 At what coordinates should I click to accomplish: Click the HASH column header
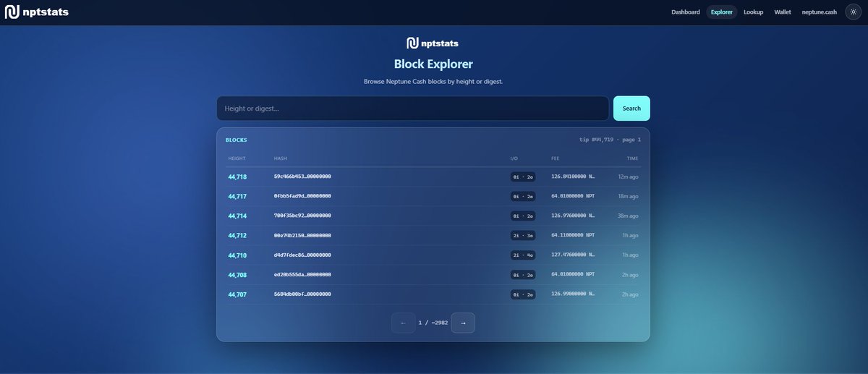point(280,158)
